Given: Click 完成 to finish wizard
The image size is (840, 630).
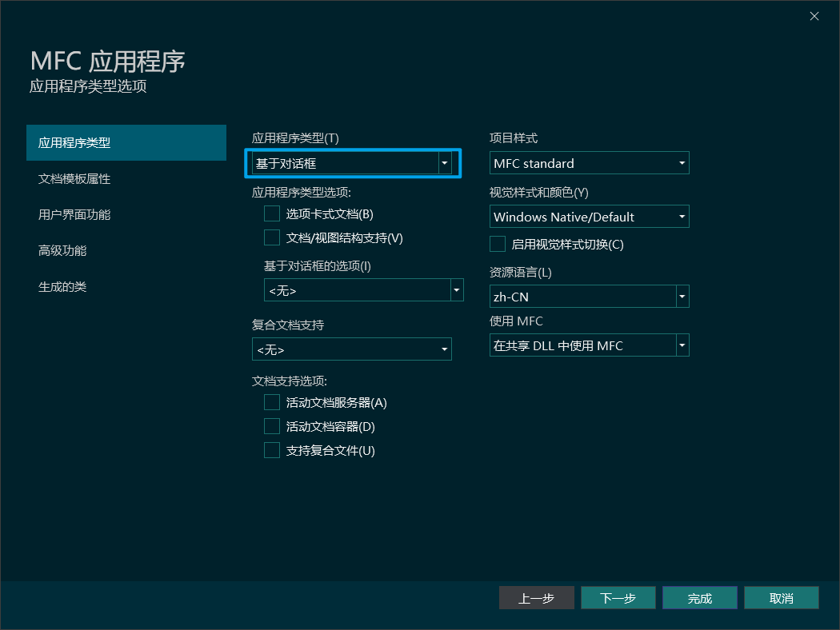Looking at the screenshot, I should pyautogui.click(x=700, y=598).
